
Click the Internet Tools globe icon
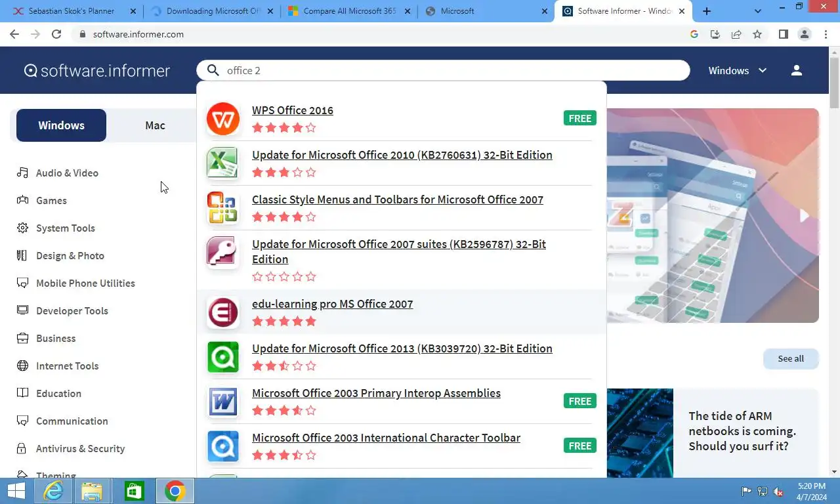tap(23, 366)
